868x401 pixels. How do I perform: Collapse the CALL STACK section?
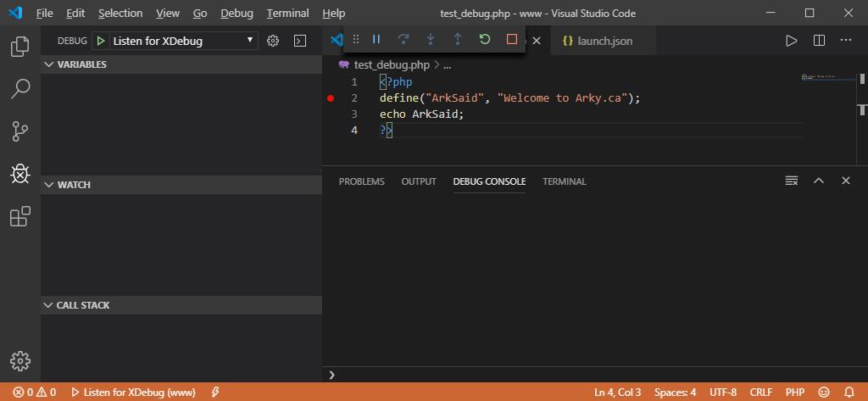point(181,305)
